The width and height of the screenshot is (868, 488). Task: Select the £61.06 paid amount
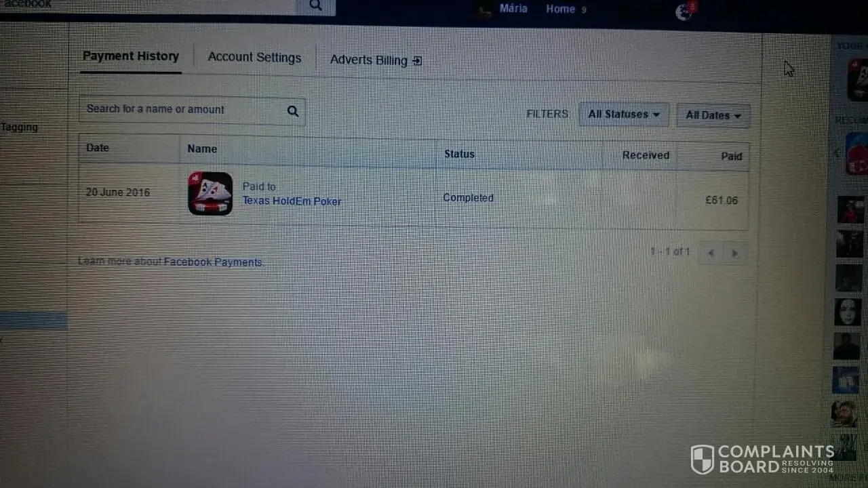(x=722, y=201)
